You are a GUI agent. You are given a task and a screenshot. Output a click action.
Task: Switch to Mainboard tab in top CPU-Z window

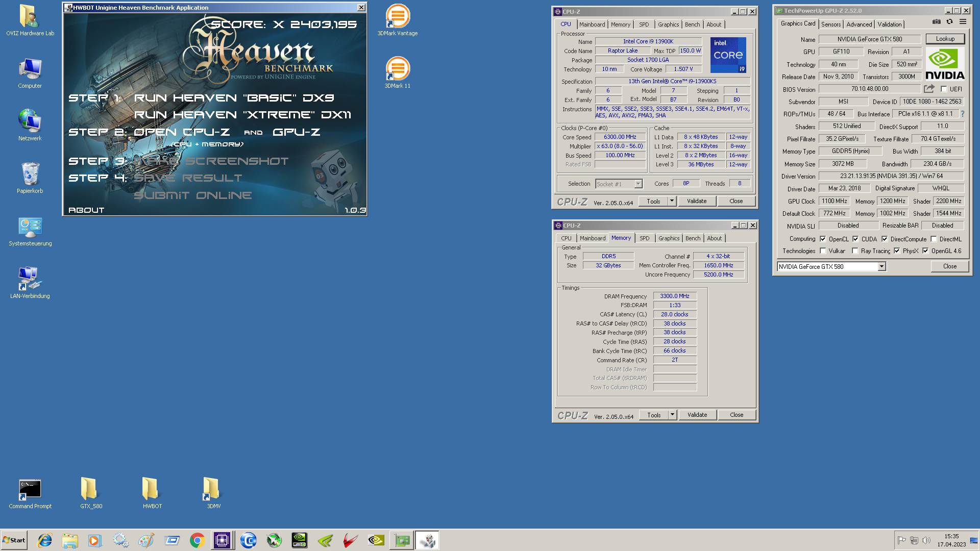[x=592, y=24]
